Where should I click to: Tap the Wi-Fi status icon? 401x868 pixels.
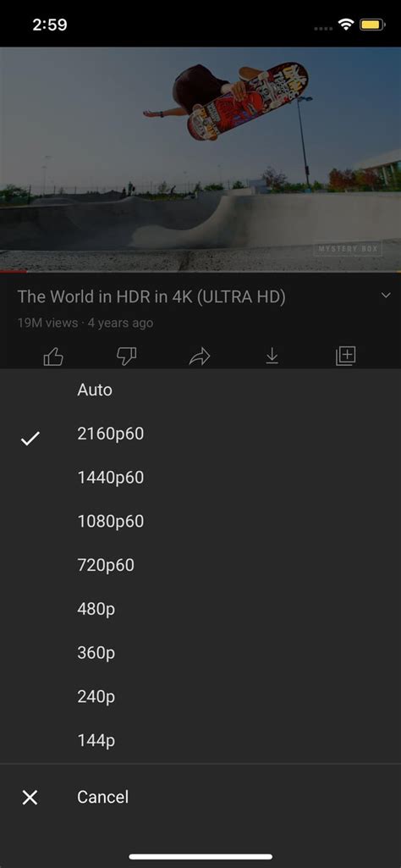click(x=347, y=25)
